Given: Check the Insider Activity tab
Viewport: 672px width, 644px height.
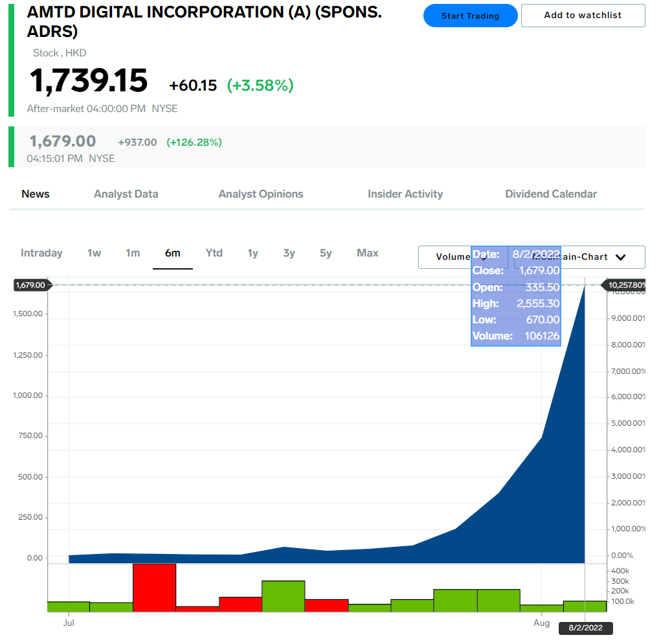Looking at the screenshot, I should point(405,194).
